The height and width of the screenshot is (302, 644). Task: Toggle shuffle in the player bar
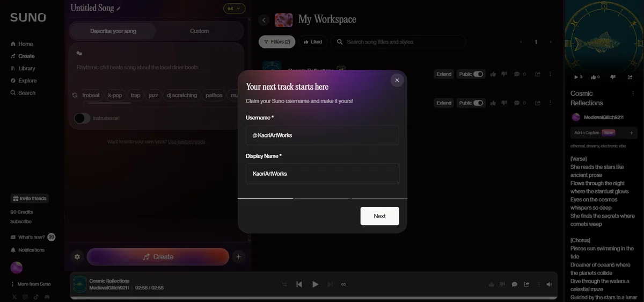point(284,284)
